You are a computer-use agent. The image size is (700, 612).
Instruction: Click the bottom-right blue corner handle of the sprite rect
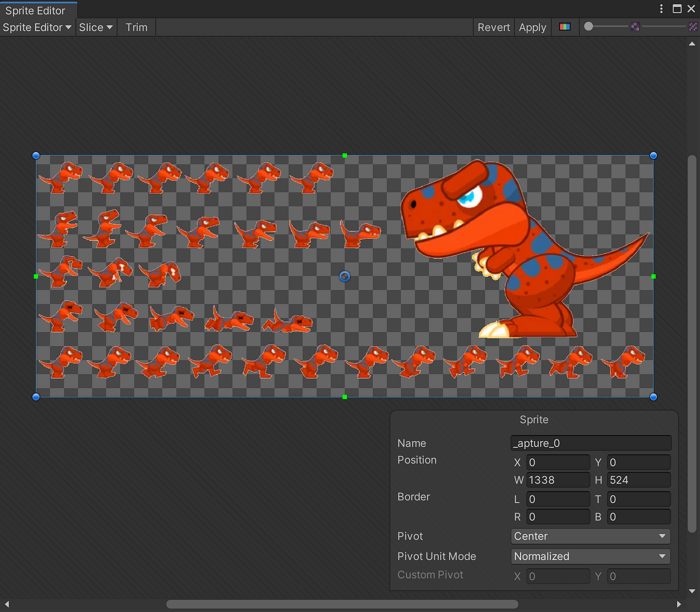pos(653,397)
